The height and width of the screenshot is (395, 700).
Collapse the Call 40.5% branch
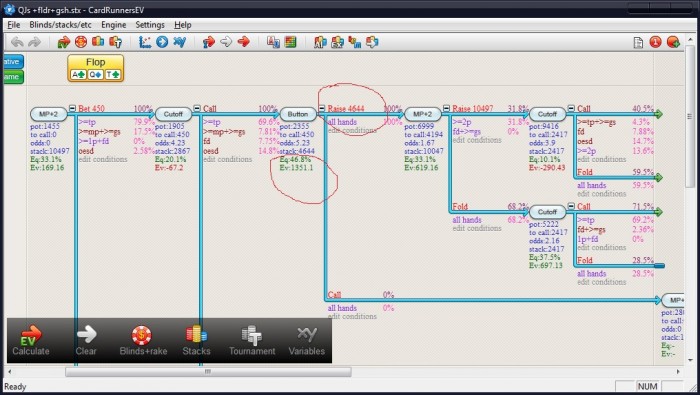click(571, 108)
